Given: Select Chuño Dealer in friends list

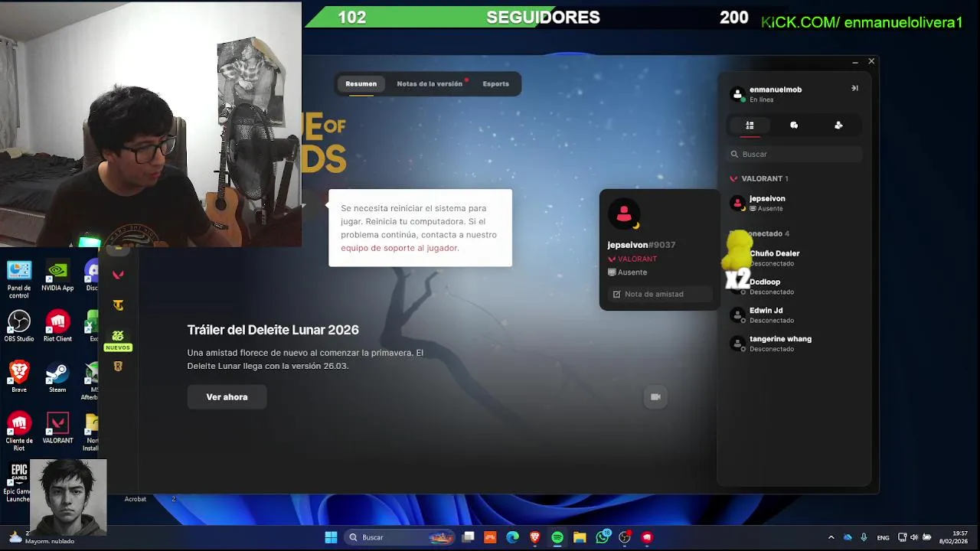Looking at the screenshot, I should click(x=794, y=258).
